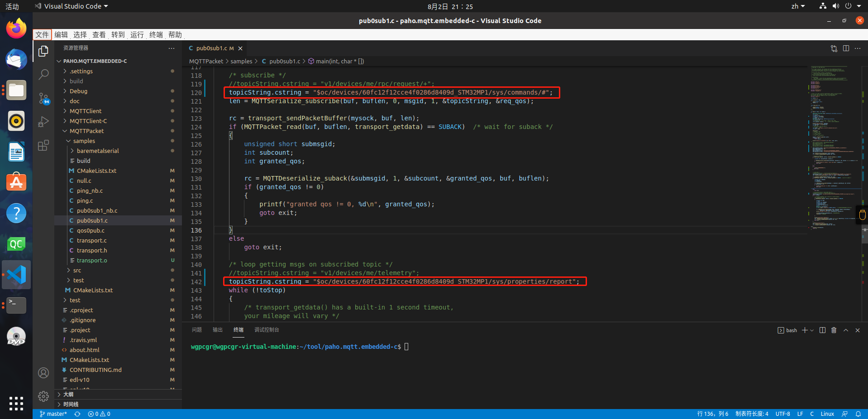
Task: Open Qt Creator from the dock
Action: 16,244
